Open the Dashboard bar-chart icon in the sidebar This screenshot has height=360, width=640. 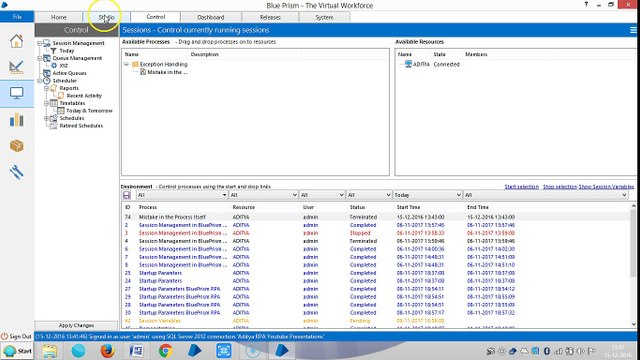[x=16, y=120]
